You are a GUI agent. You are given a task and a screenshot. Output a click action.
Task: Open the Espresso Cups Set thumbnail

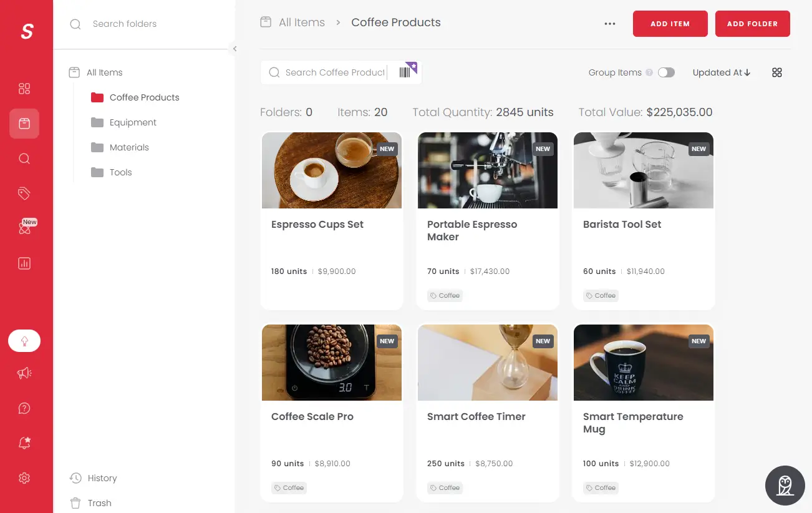tap(331, 170)
